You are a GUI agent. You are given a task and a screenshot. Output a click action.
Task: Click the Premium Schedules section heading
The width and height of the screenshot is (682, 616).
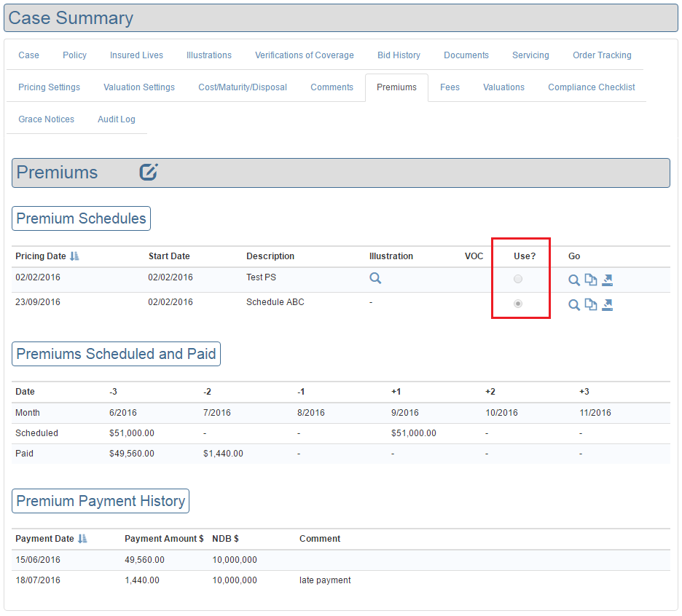coord(82,218)
